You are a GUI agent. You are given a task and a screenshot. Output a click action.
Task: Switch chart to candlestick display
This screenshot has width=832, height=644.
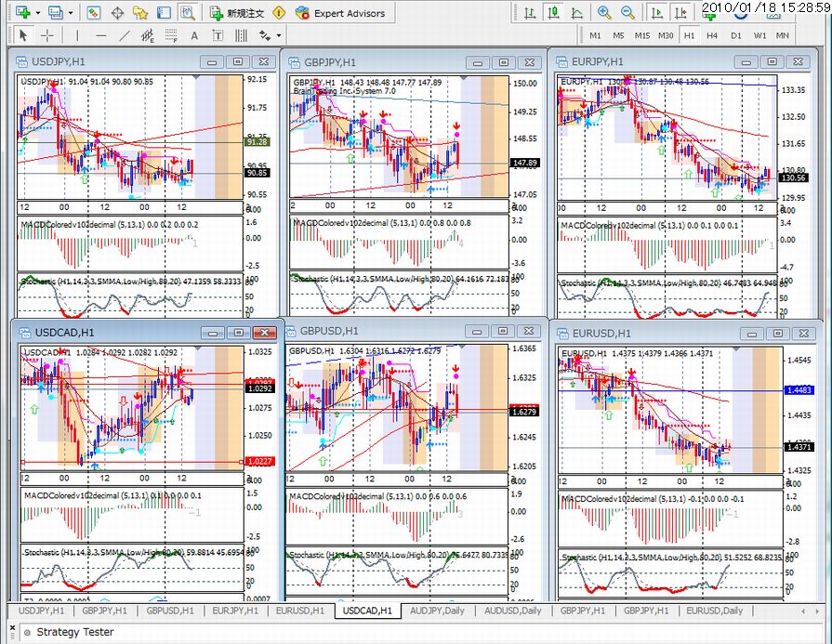[553, 13]
